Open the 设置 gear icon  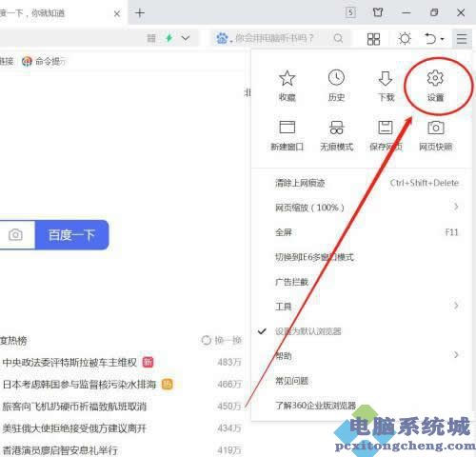[435, 86]
